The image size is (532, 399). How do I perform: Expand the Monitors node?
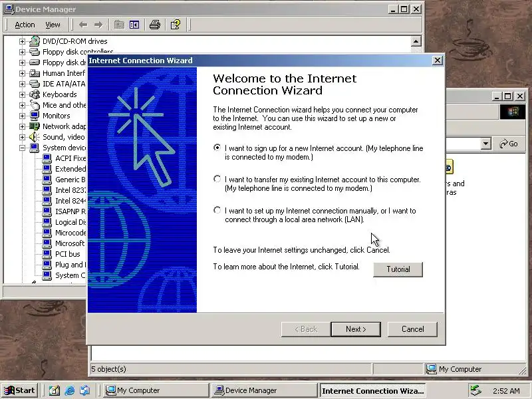(23, 116)
